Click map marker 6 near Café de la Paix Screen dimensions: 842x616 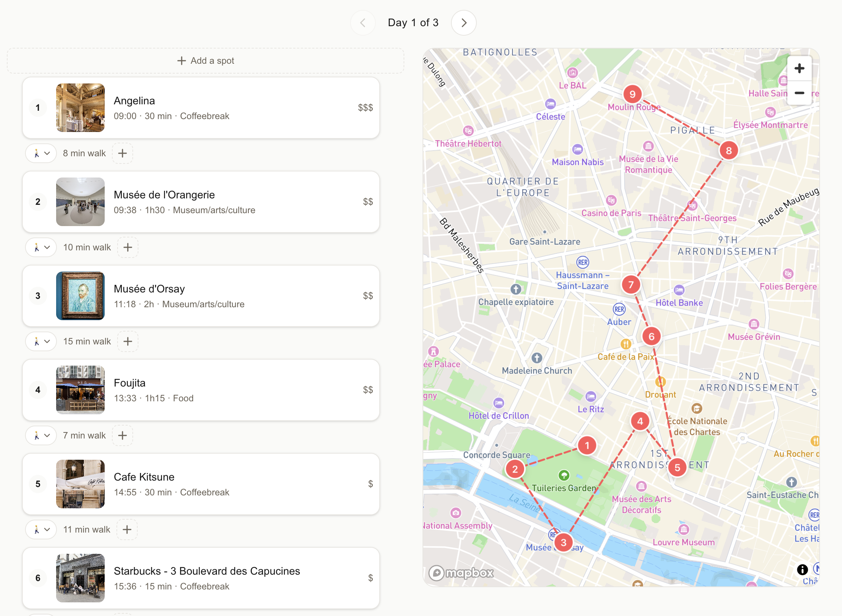pos(652,336)
